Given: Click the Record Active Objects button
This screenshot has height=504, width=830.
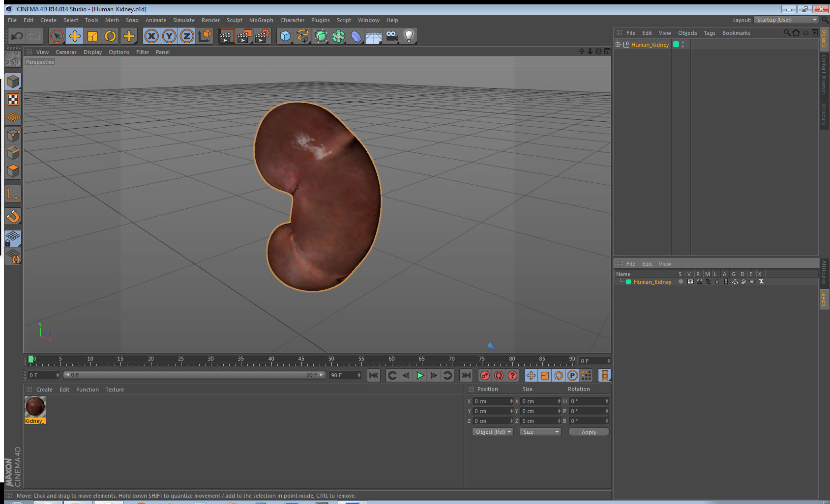Looking at the screenshot, I should point(485,375).
